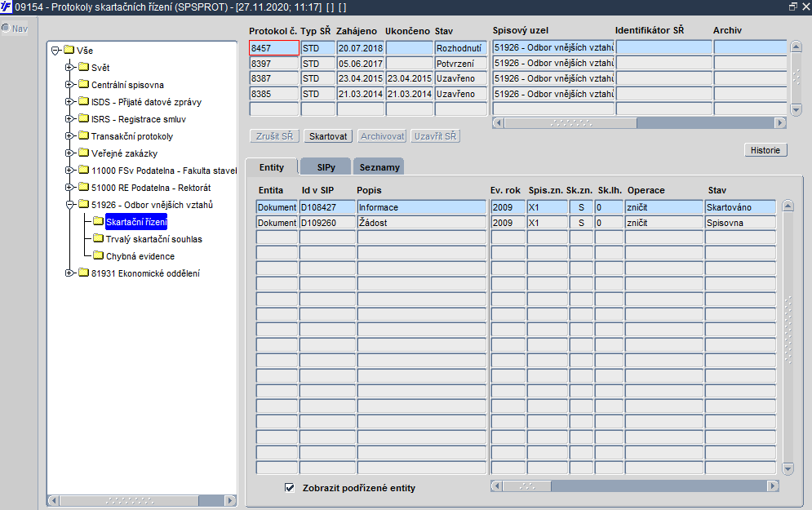Click folder icon of Transakční protokoly
This screenshot has height=510, width=812.
tap(83, 136)
